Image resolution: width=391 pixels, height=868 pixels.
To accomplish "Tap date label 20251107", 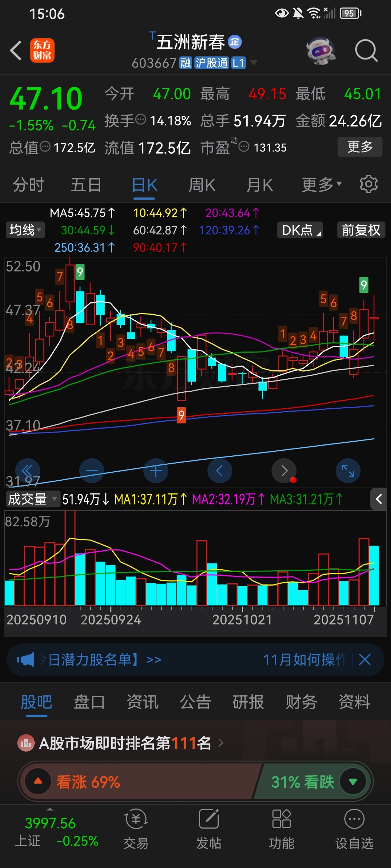I will tap(344, 620).
